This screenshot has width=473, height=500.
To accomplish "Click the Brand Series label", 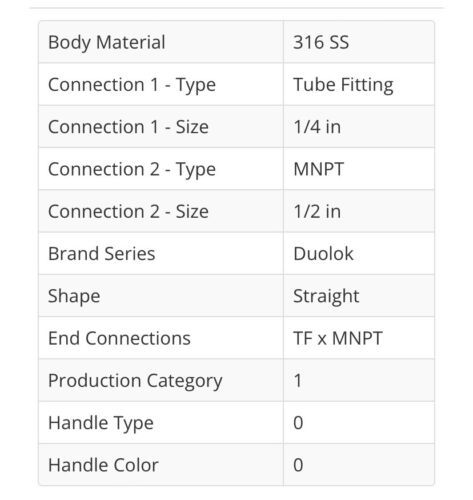I will point(102,254).
